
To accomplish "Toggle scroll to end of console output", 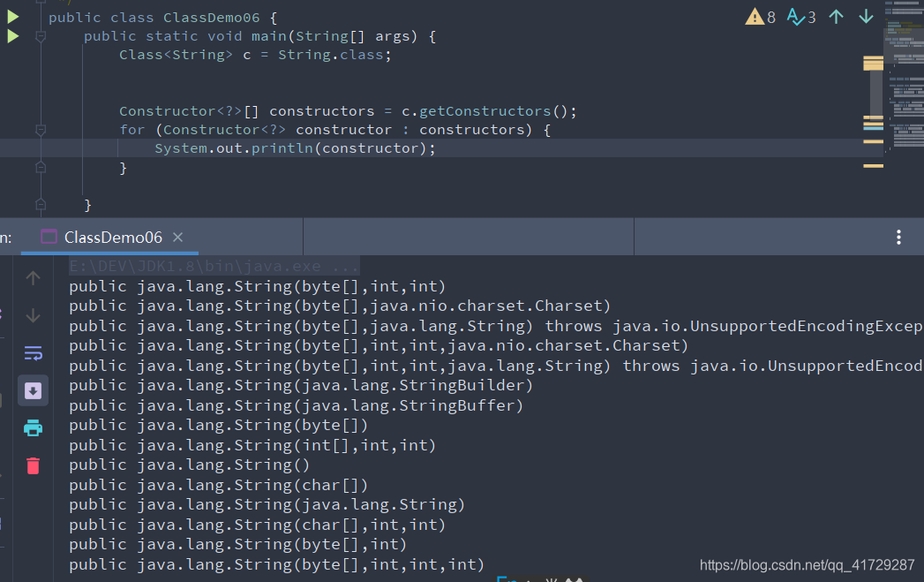I will click(x=33, y=390).
